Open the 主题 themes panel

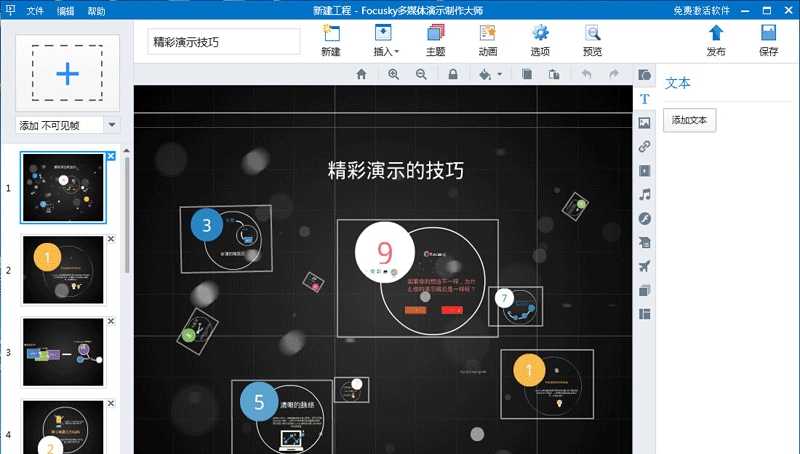[x=436, y=40]
